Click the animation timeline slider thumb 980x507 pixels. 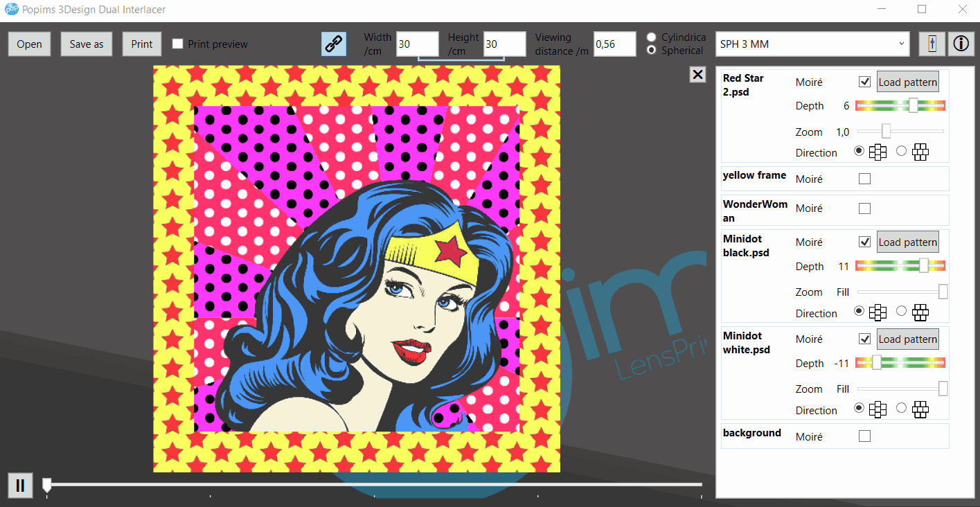point(46,484)
